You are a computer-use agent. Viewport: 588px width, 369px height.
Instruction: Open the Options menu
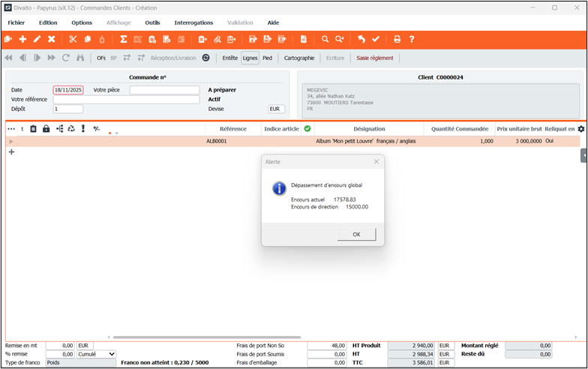(x=82, y=22)
